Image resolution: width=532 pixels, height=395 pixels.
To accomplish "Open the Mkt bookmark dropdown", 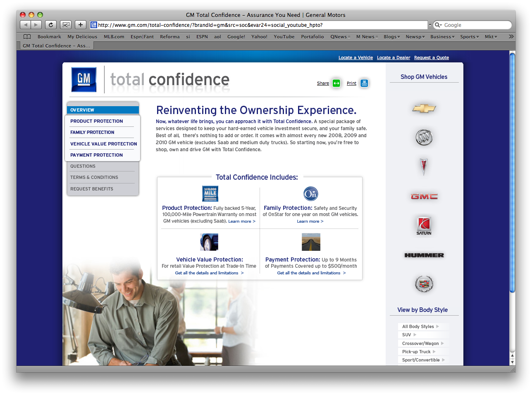I will click(491, 37).
